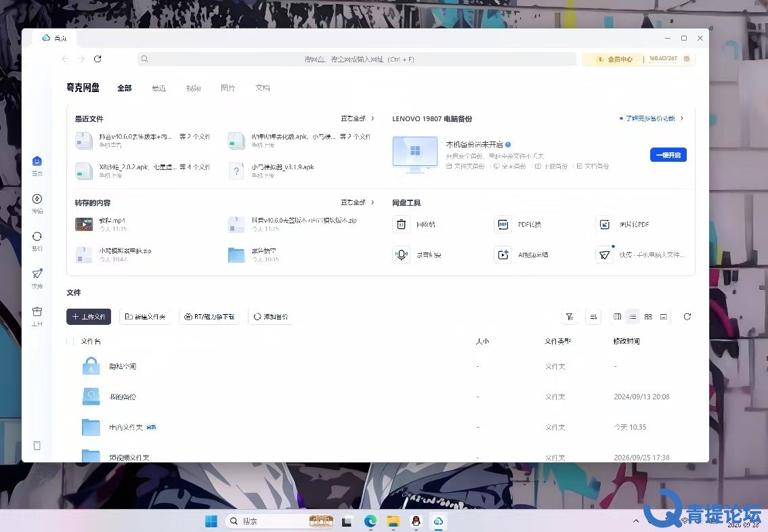The height and width of the screenshot is (532, 768).
Task: Select the 最近 tab
Action: (158, 88)
